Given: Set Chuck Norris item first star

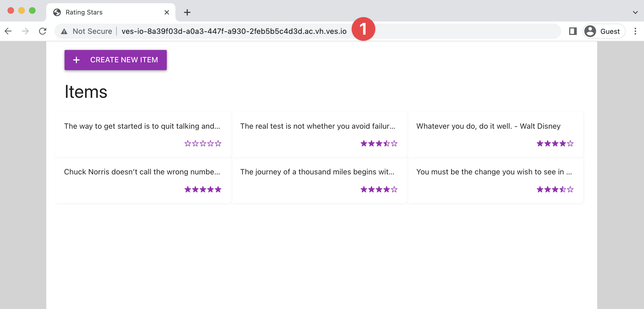Looking at the screenshot, I should click(187, 190).
